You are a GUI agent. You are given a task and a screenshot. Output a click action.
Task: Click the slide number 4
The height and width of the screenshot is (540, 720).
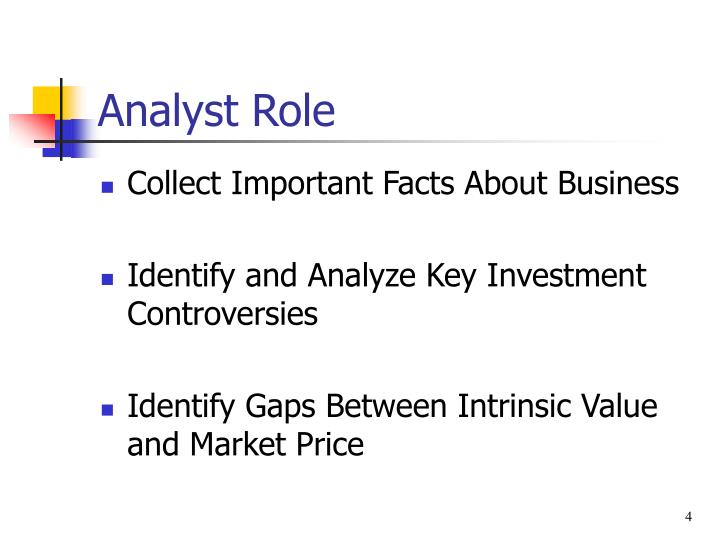(688, 517)
